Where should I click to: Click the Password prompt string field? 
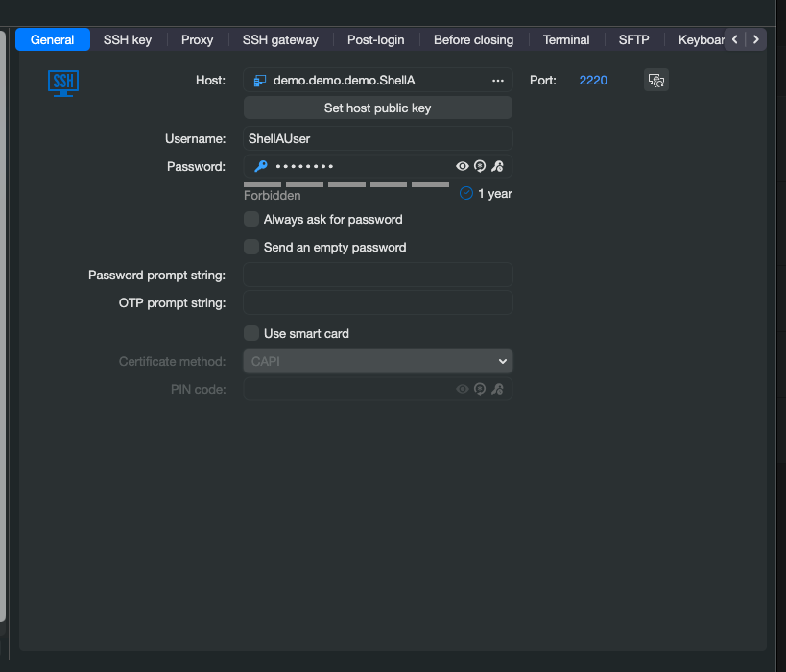378,275
